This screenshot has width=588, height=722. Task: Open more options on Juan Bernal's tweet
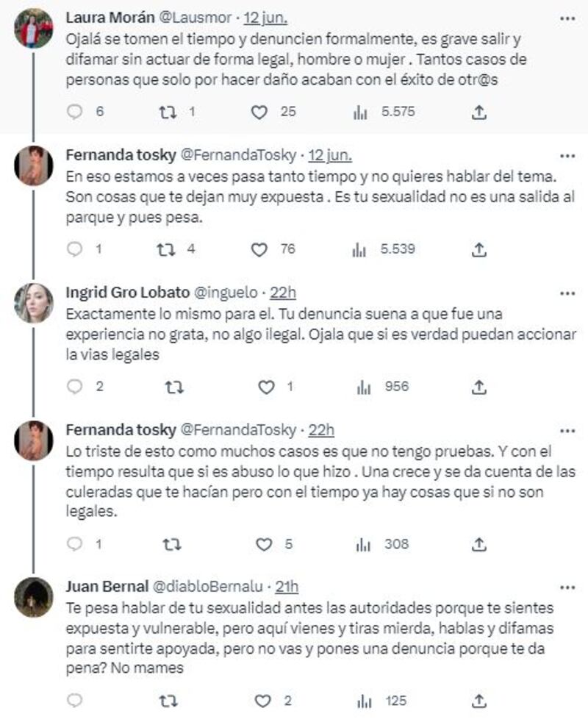click(567, 587)
